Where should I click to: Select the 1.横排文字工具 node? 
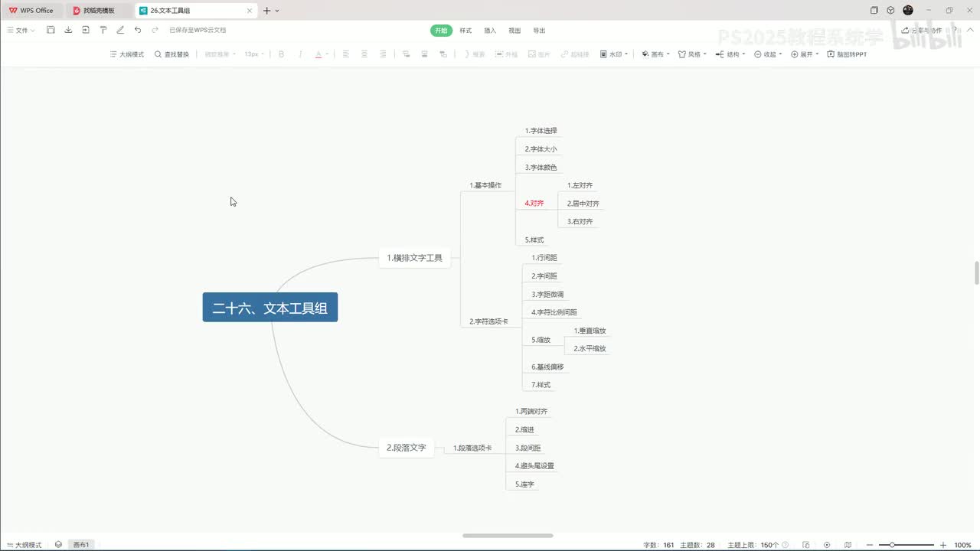tap(415, 258)
